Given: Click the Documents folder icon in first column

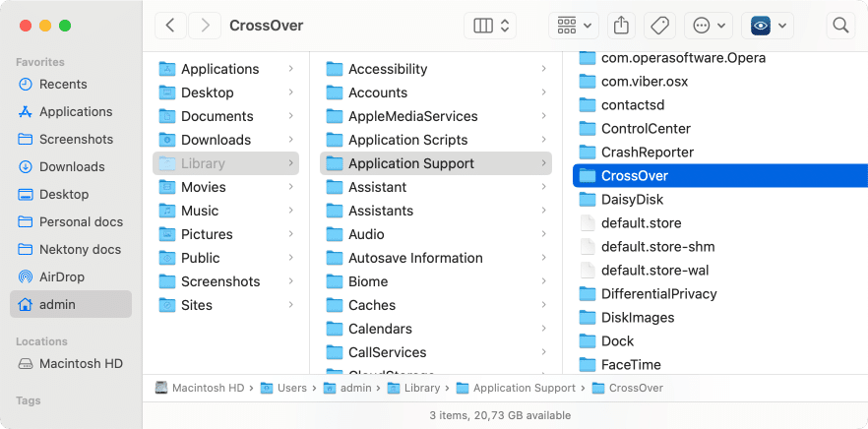Looking at the screenshot, I should pos(167,116).
